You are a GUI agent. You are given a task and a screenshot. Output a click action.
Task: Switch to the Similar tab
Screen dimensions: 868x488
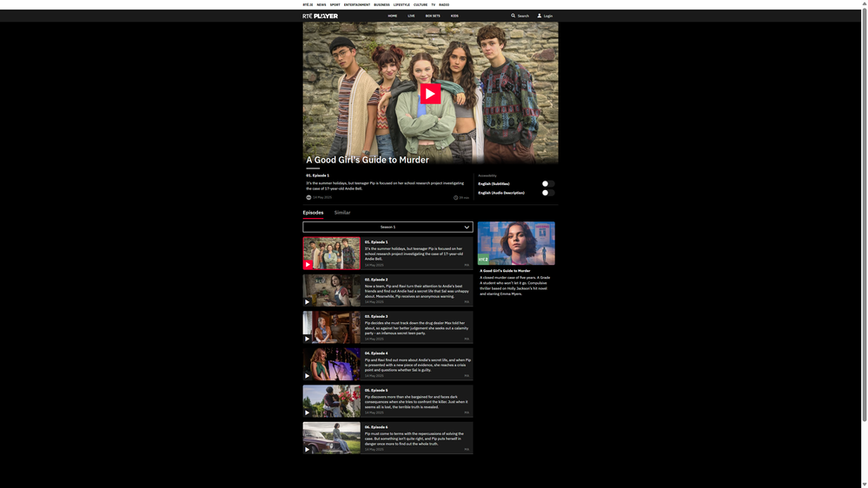pos(342,213)
